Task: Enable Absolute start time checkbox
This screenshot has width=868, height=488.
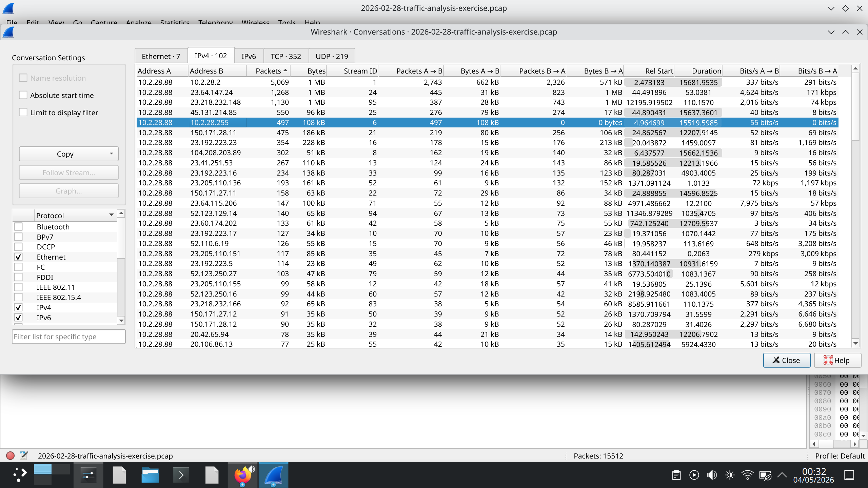Action: pos(23,95)
